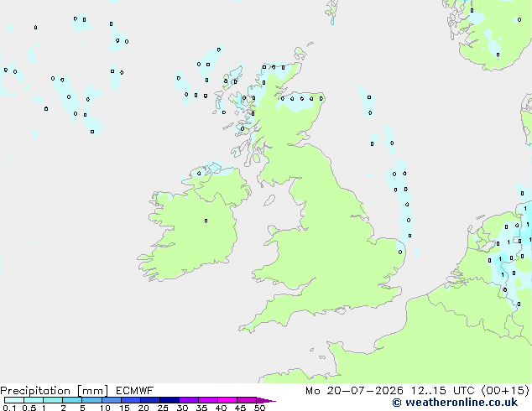Click the Shetland Islands outline
This screenshot has width=532, height=411.
coord(331,13)
